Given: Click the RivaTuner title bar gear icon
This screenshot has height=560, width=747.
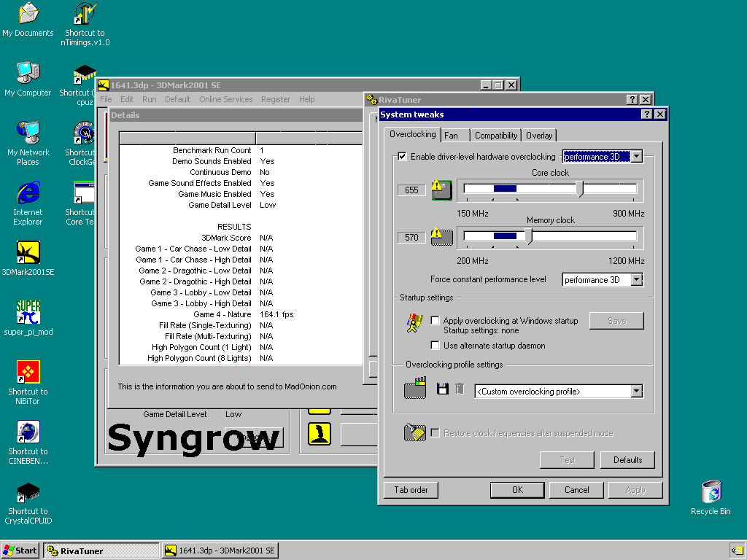Looking at the screenshot, I should [x=371, y=99].
